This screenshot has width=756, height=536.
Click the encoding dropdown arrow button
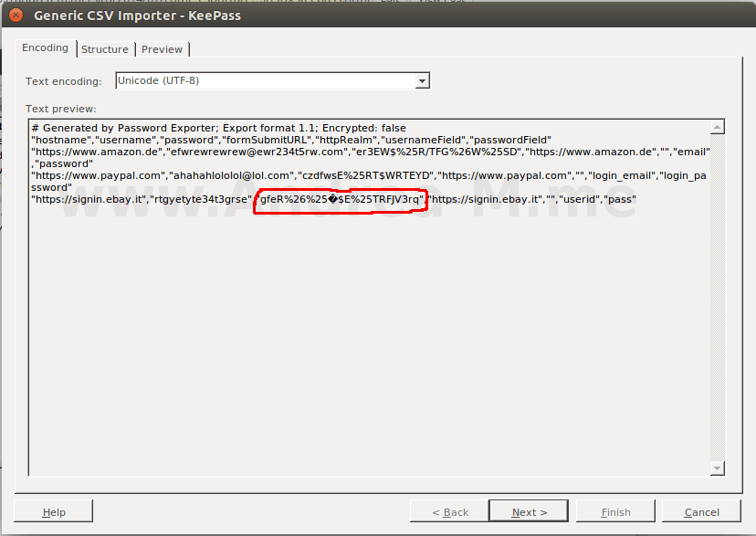pyautogui.click(x=422, y=80)
